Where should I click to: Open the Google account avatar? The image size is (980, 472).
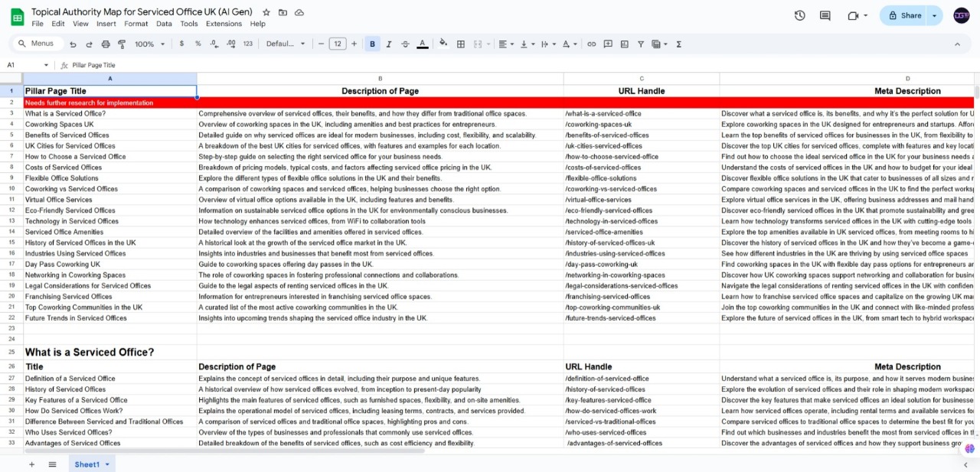tap(962, 15)
